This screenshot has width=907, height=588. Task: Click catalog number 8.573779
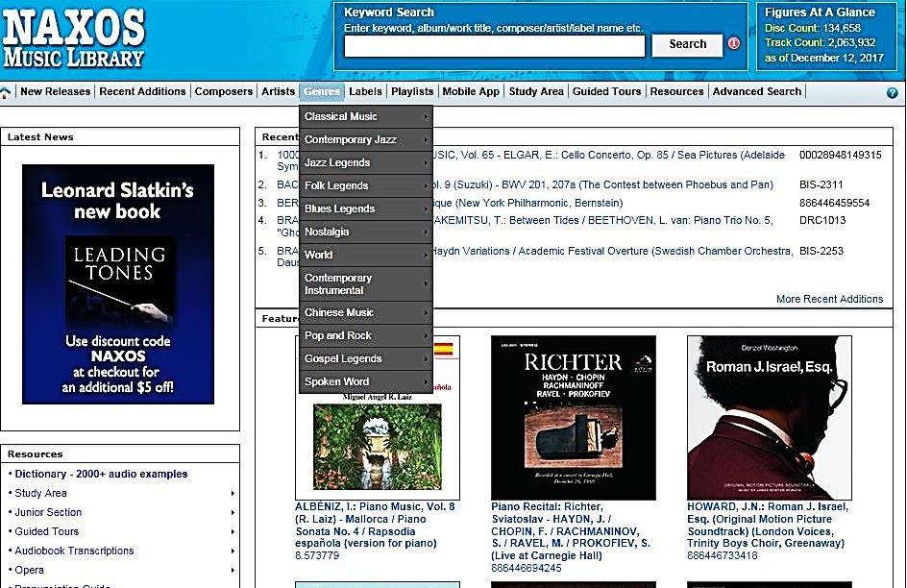[317, 555]
